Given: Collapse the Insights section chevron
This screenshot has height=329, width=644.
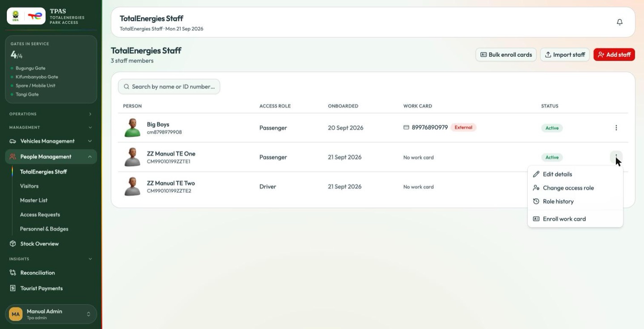Looking at the screenshot, I should [x=90, y=259].
